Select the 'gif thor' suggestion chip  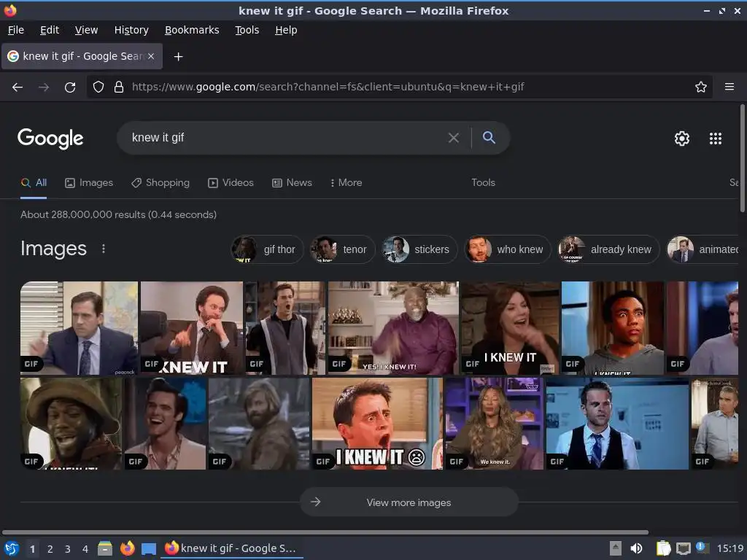[x=267, y=249]
